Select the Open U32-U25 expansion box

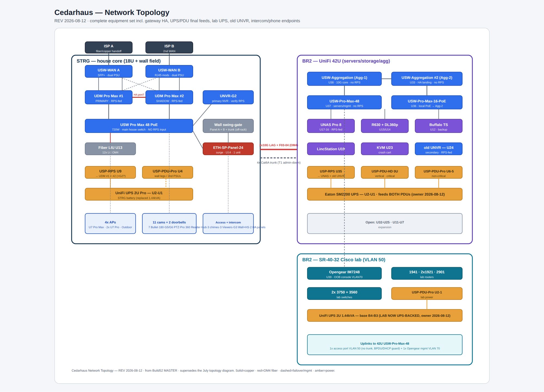click(x=385, y=224)
